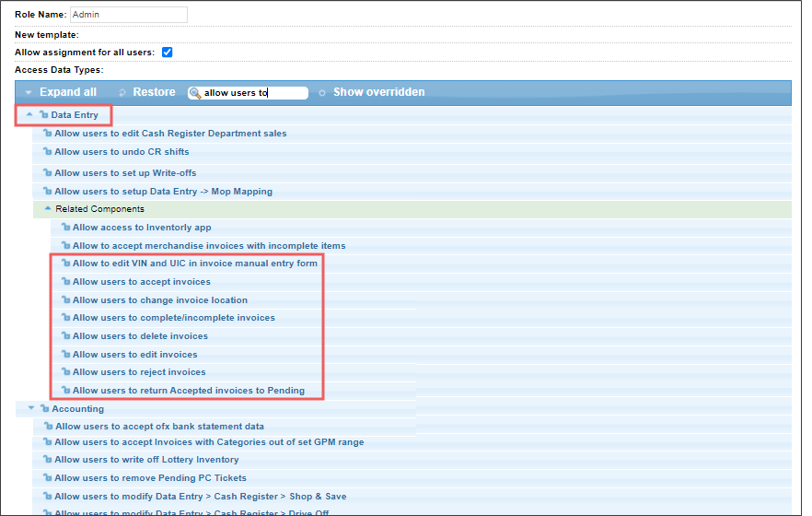Click icon beside Allow users to reject invoices
Image resolution: width=812 pixels, height=516 pixels.
point(65,371)
